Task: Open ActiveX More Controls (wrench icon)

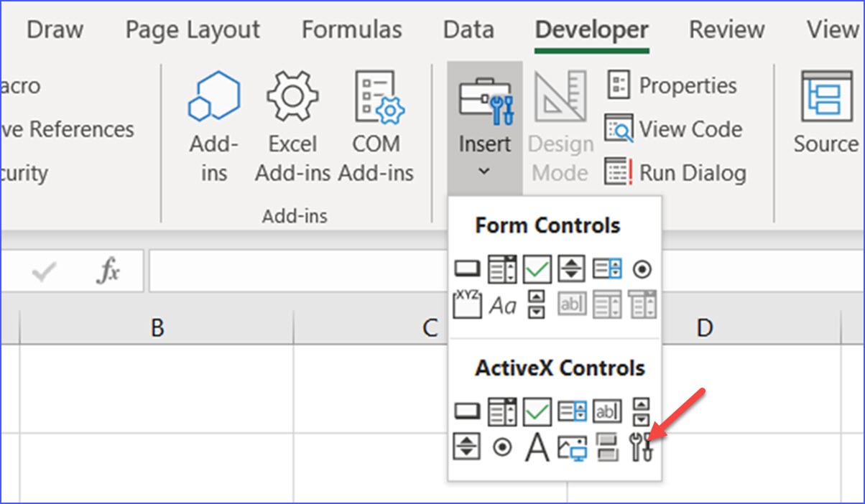Action: (x=642, y=447)
